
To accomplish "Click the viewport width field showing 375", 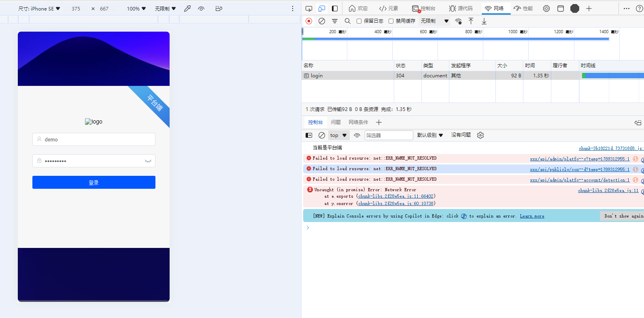I will pos(76,9).
